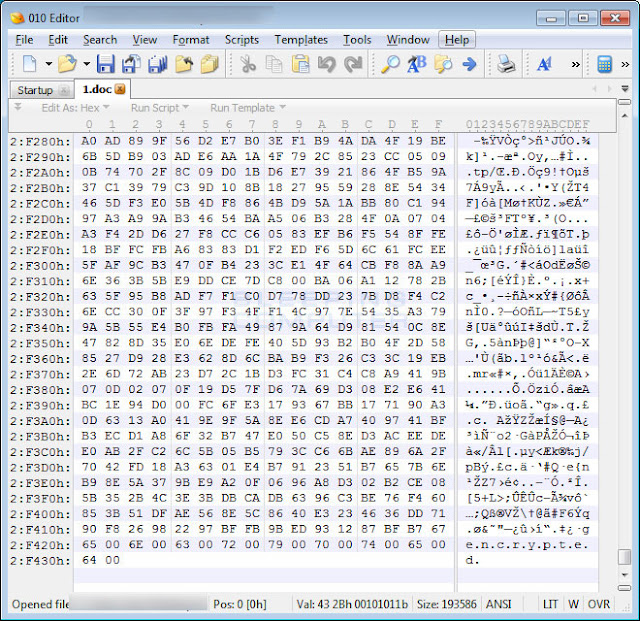Switch to the Startup tab

(35, 90)
